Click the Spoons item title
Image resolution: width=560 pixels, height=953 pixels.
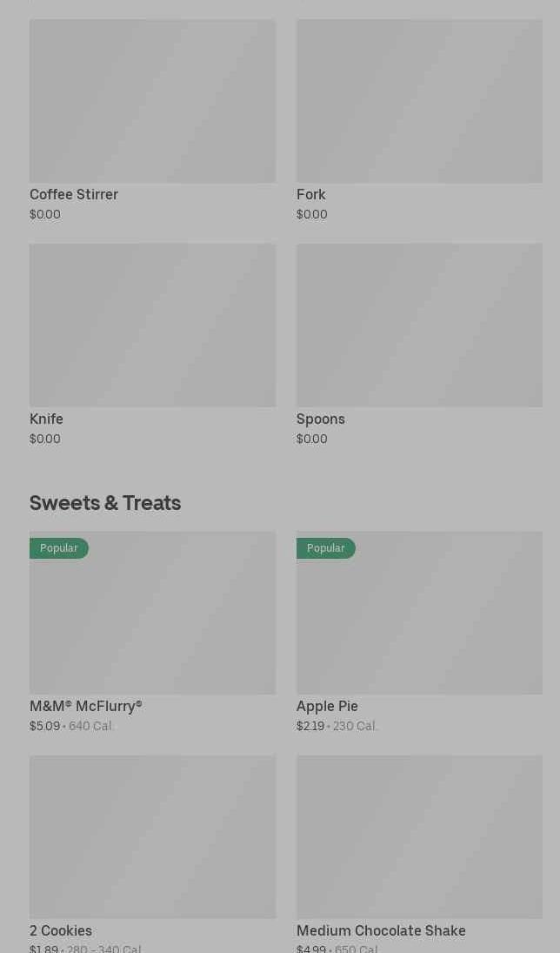click(x=321, y=419)
